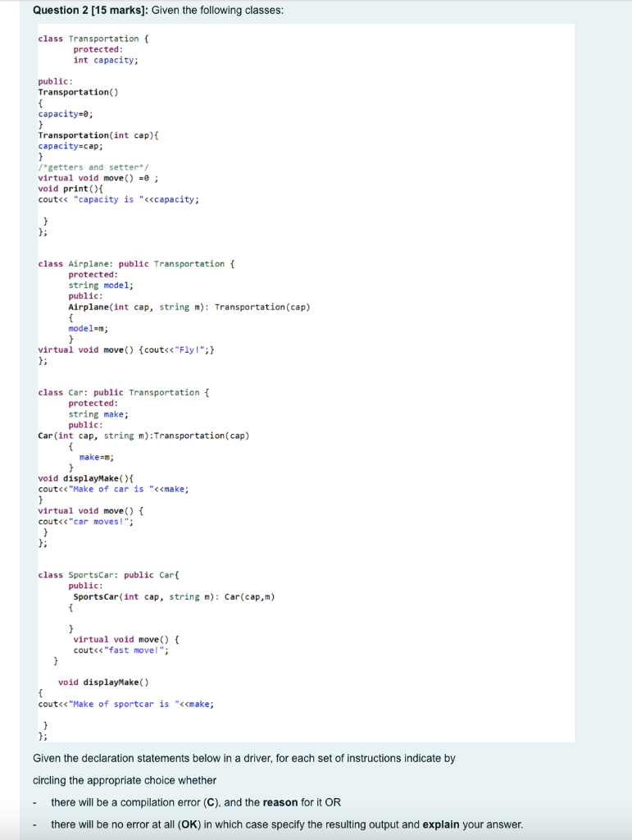Click the 'Given the declaration statements below' sentence

[244, 759]
